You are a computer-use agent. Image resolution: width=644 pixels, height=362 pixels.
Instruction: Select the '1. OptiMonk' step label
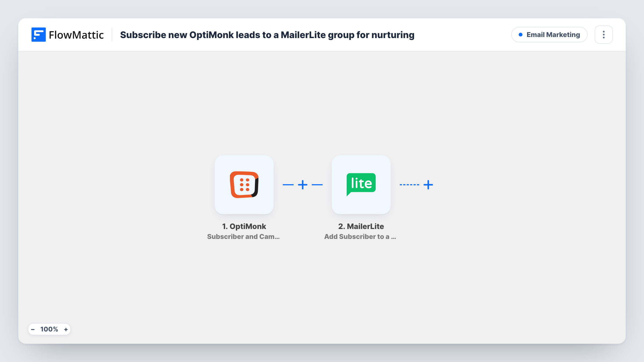coord(244,226)
